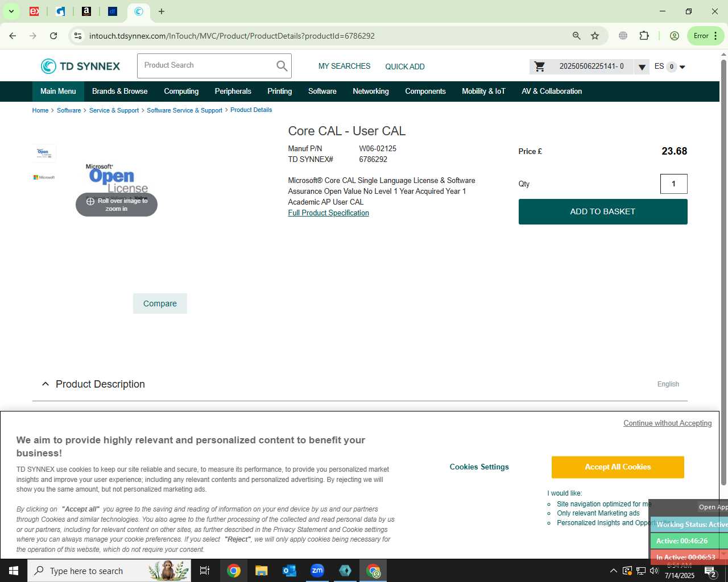Click the browser back arrow

pyautogui.click(x=13, y=36)
